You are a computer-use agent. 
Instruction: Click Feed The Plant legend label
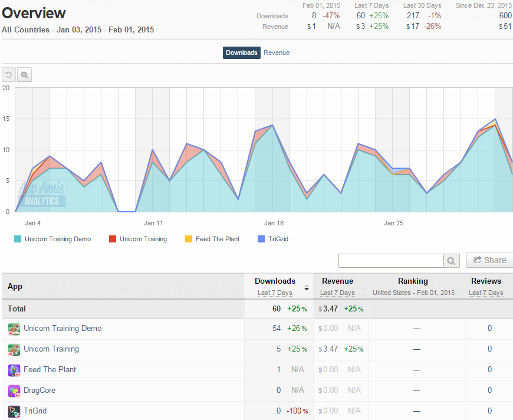[218, 239]
